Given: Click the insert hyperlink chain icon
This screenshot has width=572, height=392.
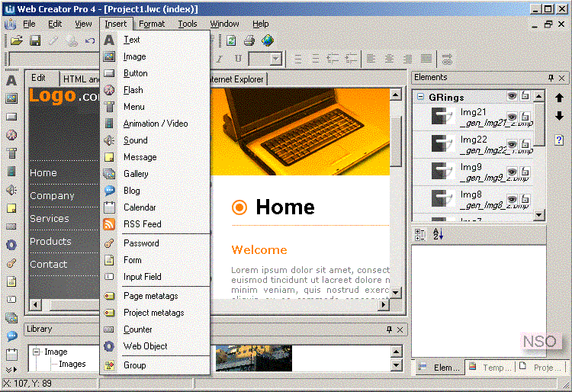Looking at the screenshot, I should pos(447,59).
